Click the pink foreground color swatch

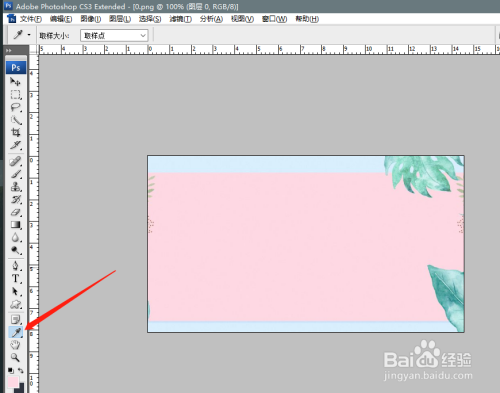(13, 382)
